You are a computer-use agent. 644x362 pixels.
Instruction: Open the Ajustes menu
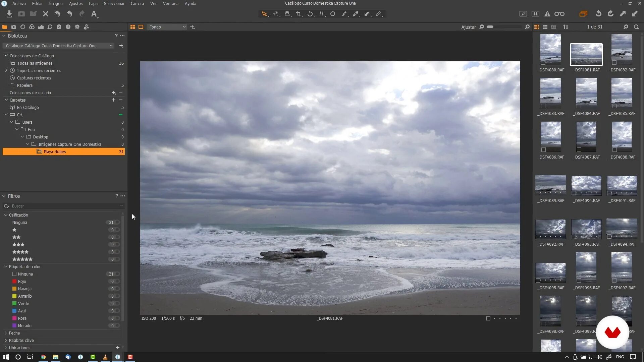tap(75, 3)
